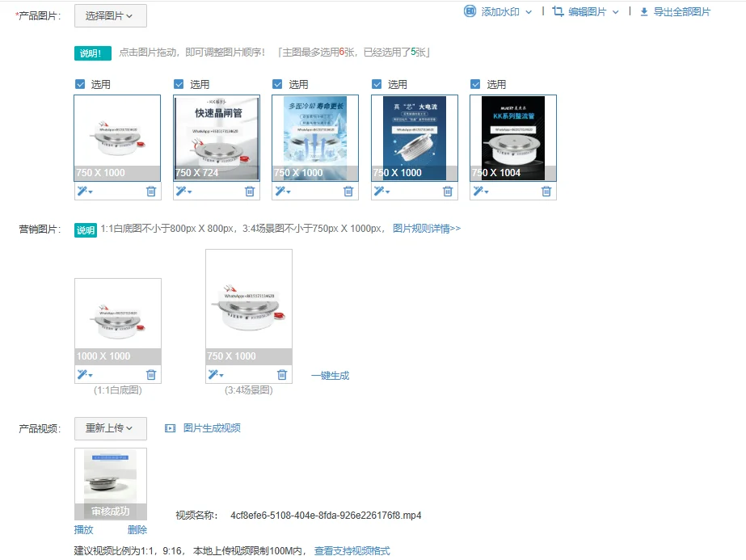Select the 1000 X 1000 white background marketing image

pos(118,322)
